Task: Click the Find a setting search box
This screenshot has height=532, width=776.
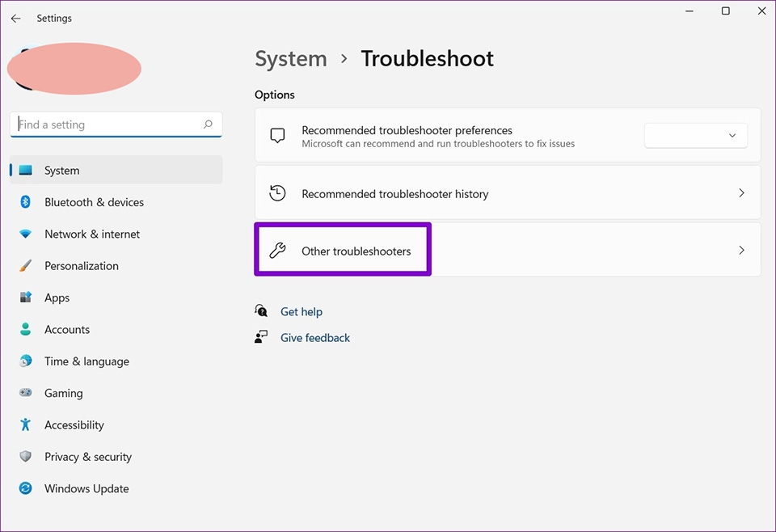Action: (116, 125)
